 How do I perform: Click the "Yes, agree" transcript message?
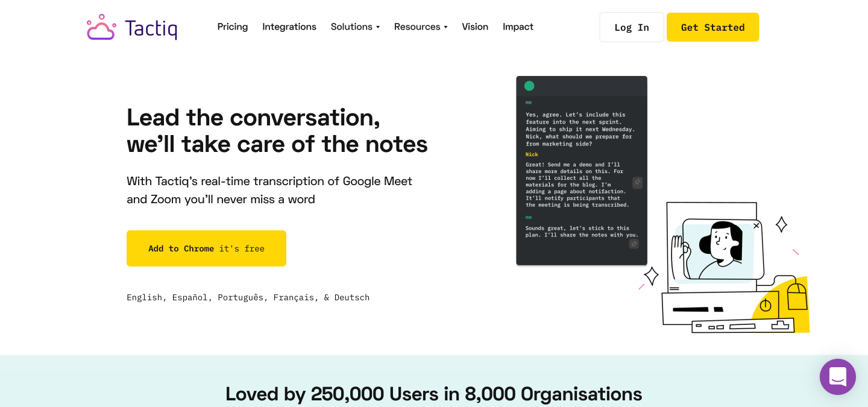579,129
